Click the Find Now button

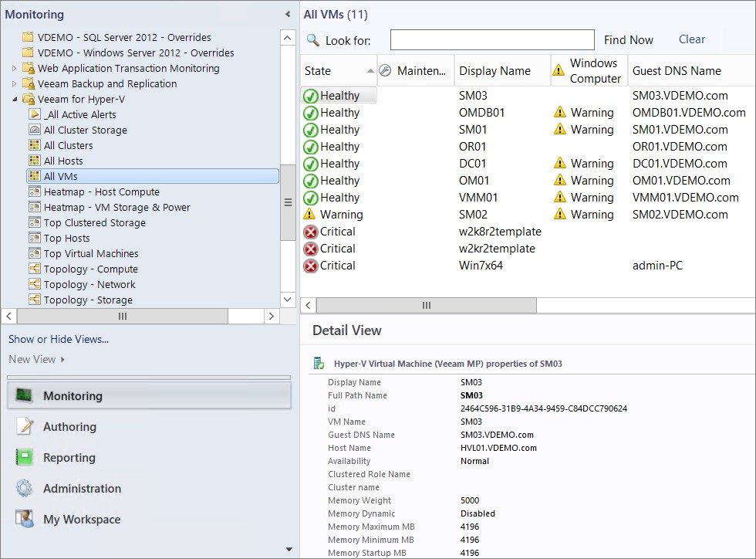click(x=628, y=40)
